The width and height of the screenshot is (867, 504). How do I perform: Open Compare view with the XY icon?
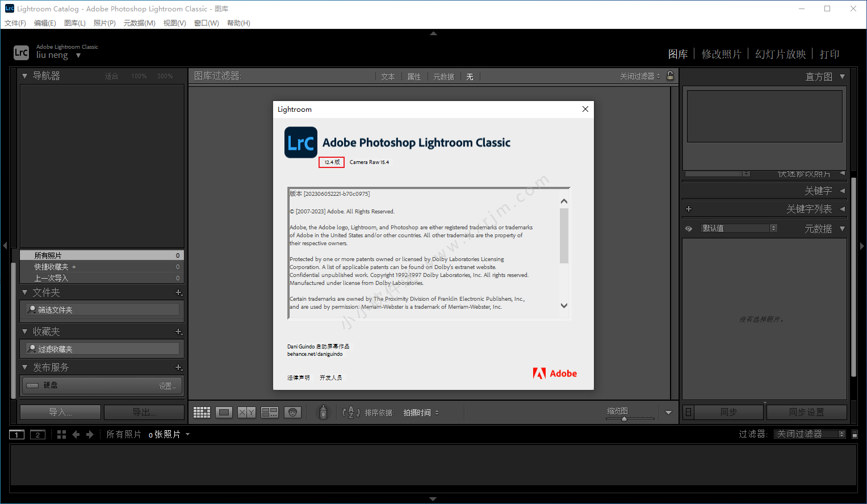pos(246,412)
